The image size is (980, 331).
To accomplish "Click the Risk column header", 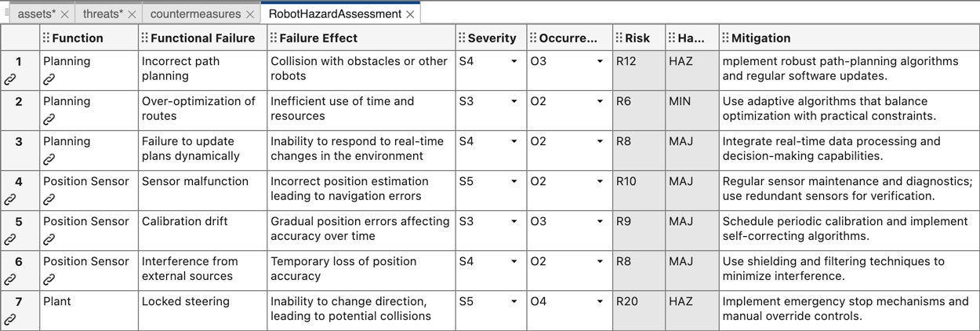I will click(x=637, y=38).
